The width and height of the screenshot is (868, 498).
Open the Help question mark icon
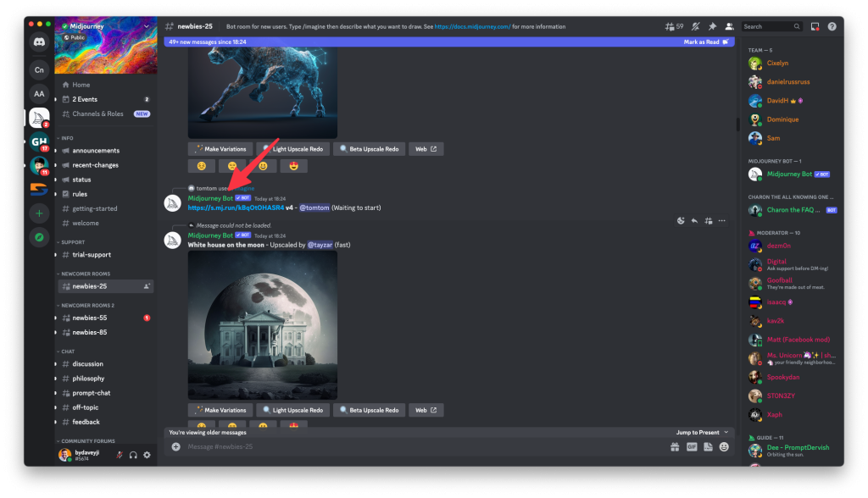832,26
